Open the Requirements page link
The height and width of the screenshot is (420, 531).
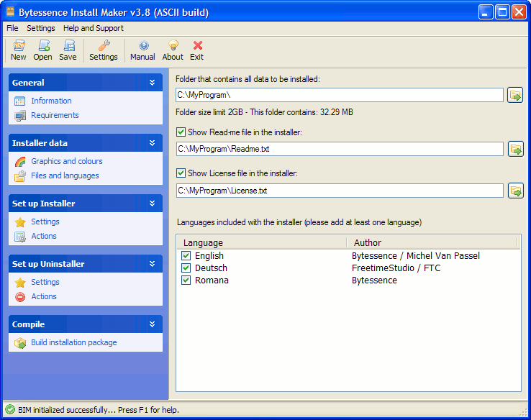coord(55,115)
